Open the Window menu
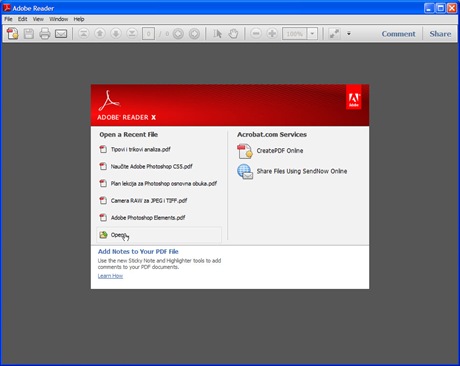This screenshot has height=366, width=460. pos(59,19)
